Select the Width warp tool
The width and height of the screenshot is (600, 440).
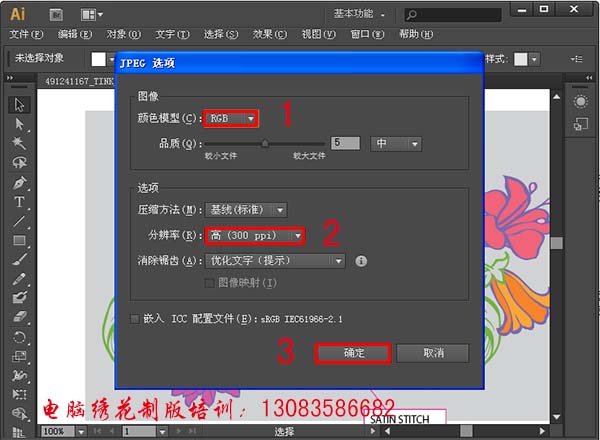point(19,375)
